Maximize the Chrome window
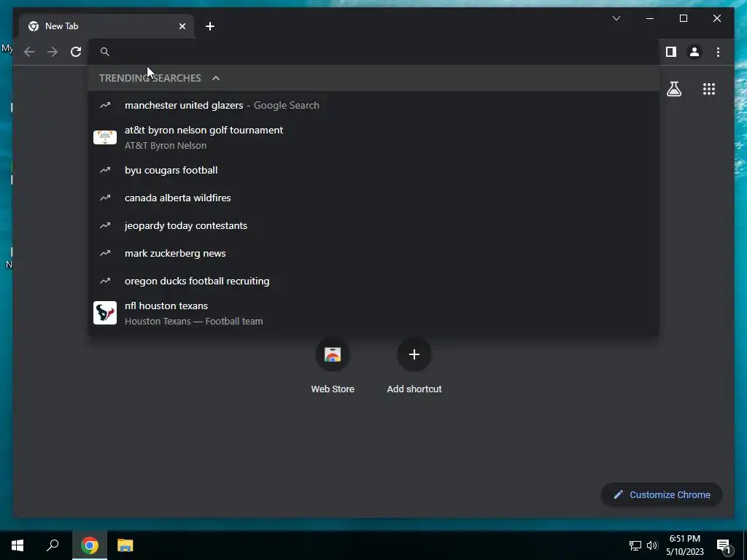This screenshot has height=560, width=747. 683,18
